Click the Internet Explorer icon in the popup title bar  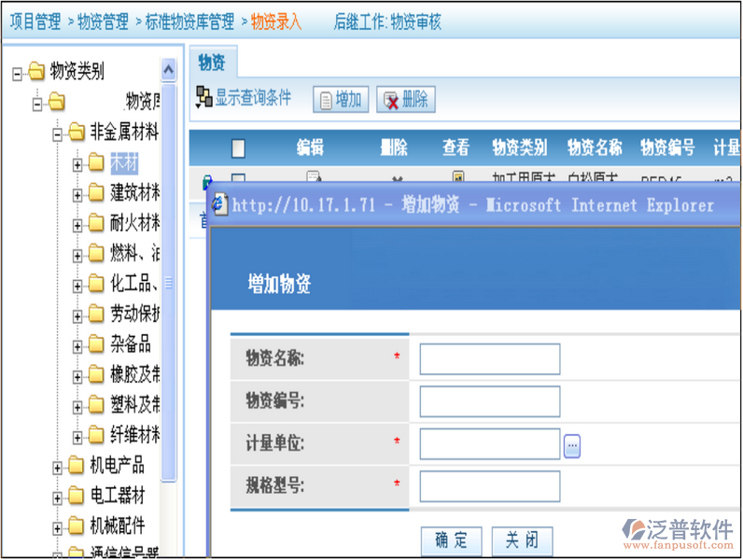[x=220, y=204]
